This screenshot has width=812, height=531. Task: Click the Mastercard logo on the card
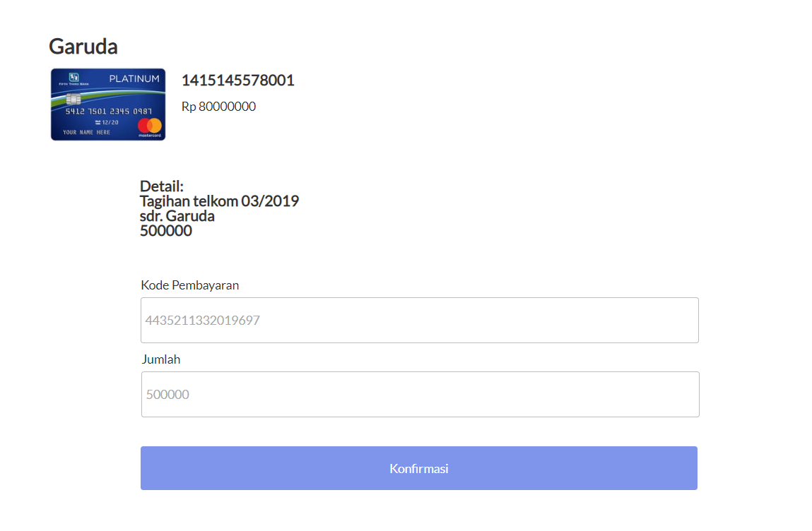tap(151, 127)
